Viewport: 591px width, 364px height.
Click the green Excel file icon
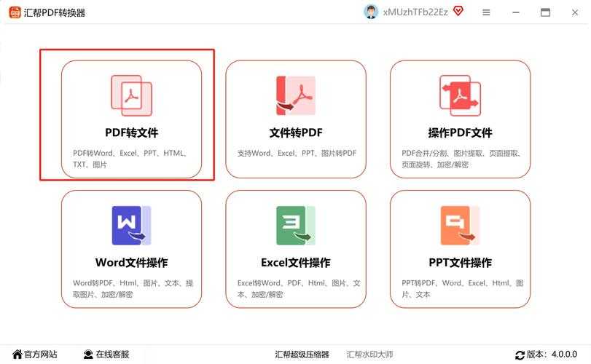pyautogui.click(x=296, y=226)
